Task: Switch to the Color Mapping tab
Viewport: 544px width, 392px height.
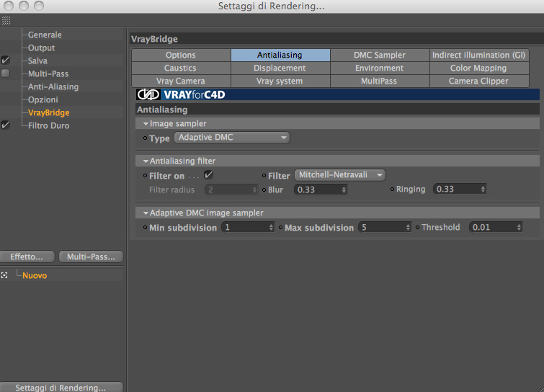Action: 479,68
